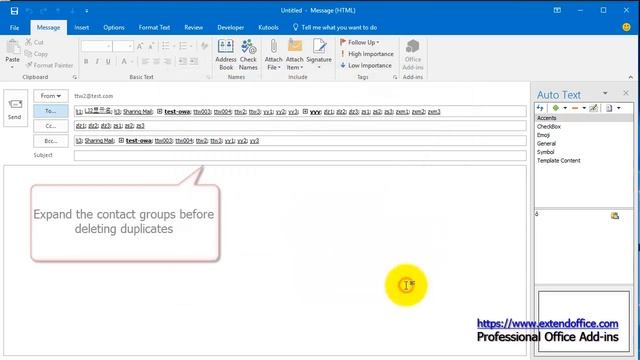The image size is (640, 360).
Task: Click the Save icon in title bar
Action: [14, 11]
